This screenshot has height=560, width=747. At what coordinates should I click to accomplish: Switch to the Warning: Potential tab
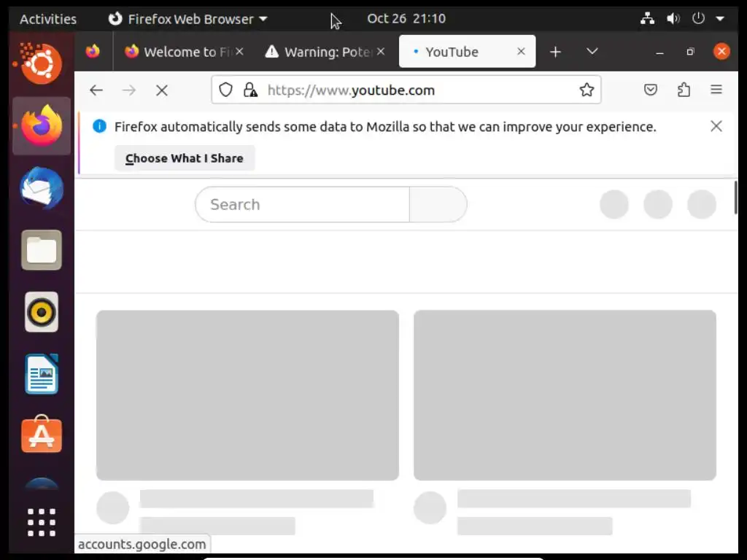tap(325, 52)
